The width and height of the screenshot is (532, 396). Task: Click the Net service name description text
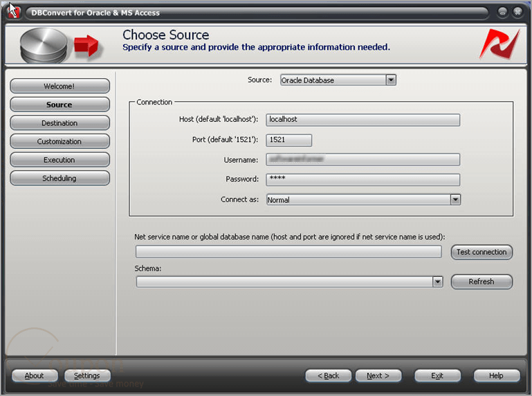coord(290,237)
